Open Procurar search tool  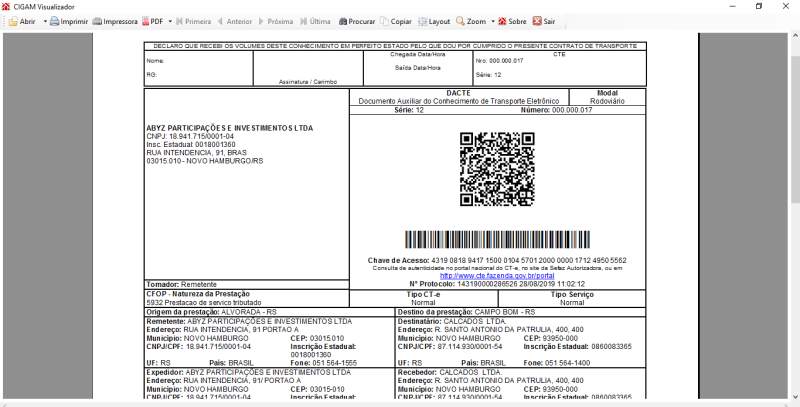click(x=357, y=21)
